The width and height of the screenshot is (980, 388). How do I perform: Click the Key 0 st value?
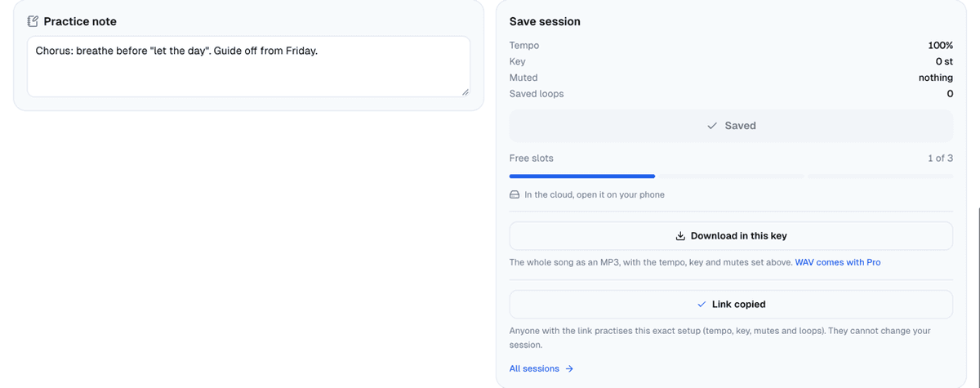tap(944, 61)
